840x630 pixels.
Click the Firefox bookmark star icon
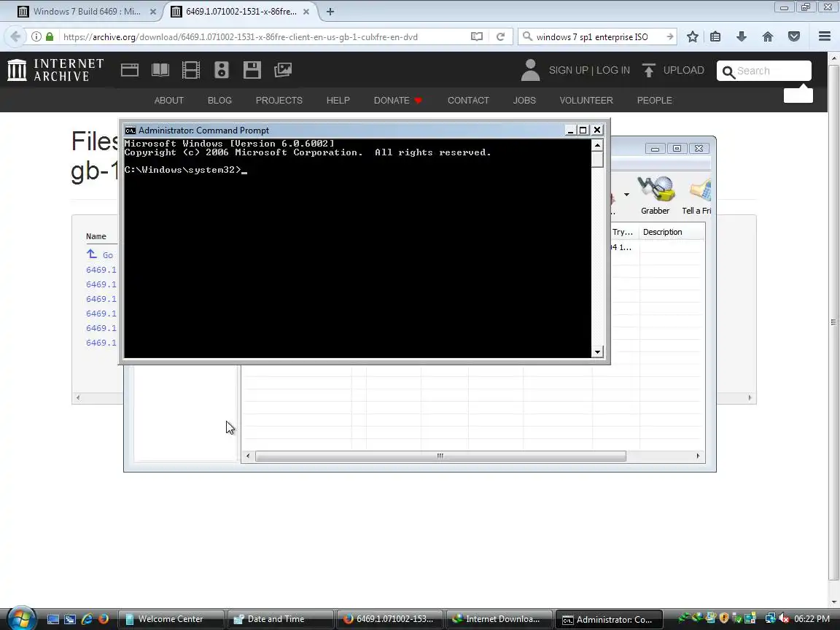coord(692,36)
